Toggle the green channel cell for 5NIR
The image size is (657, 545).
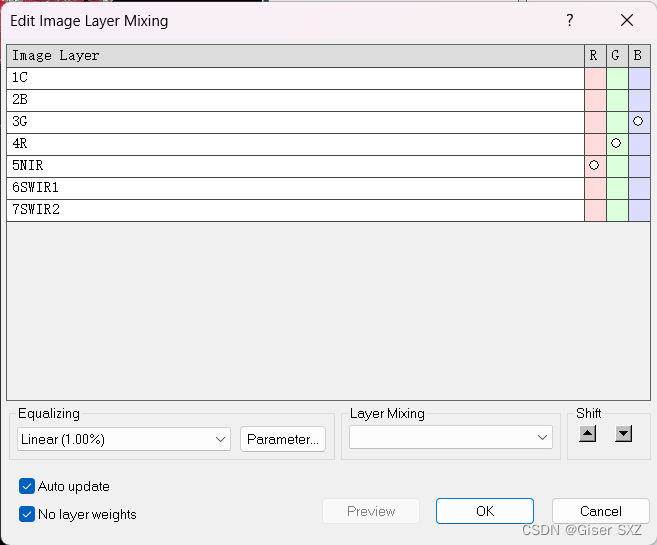pyautogui.click(x=618, y=166)
